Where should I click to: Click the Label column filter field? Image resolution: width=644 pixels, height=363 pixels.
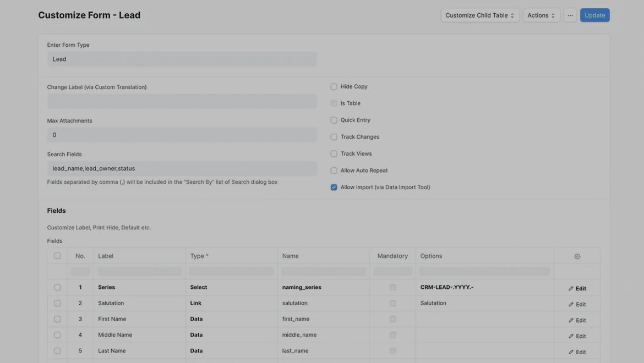[139, 272]
